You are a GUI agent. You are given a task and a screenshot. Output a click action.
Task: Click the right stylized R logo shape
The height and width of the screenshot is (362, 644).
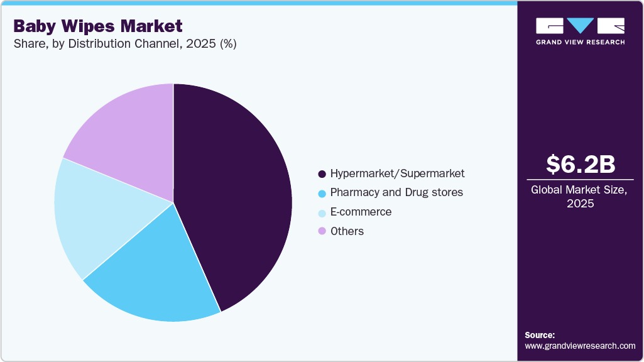point(610,26)
